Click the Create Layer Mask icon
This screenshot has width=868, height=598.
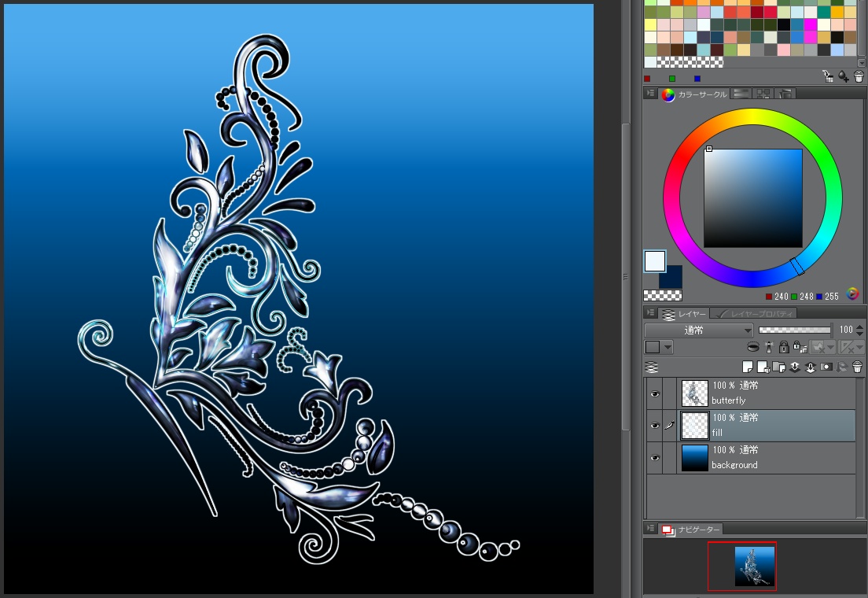pos(826,367)
